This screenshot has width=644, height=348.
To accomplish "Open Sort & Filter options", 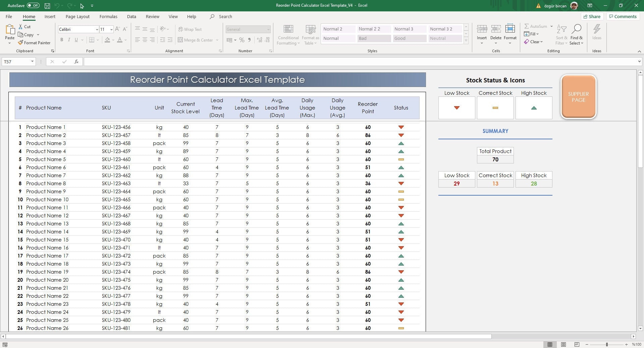I will tap(561, 34).
